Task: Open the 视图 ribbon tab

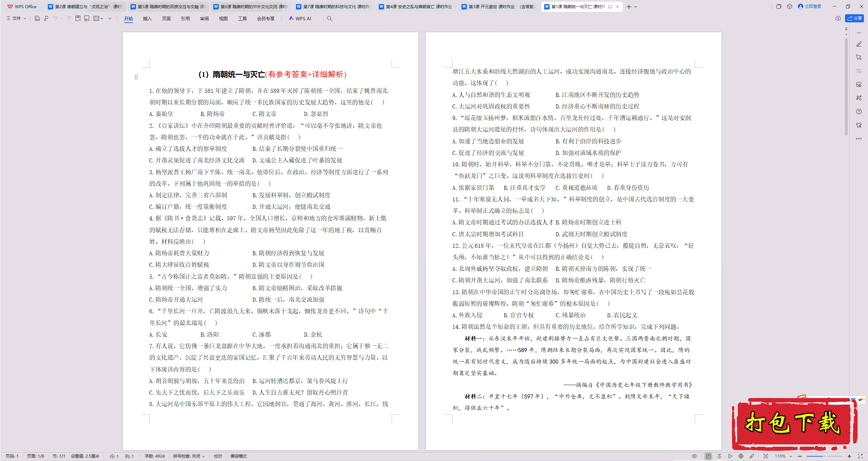Action: click(x=223, y=19)
